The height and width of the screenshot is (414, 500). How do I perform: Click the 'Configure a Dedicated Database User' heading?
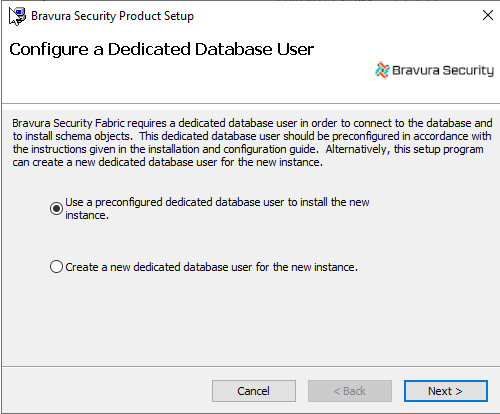pyautogui.click(x=162, y=49)
